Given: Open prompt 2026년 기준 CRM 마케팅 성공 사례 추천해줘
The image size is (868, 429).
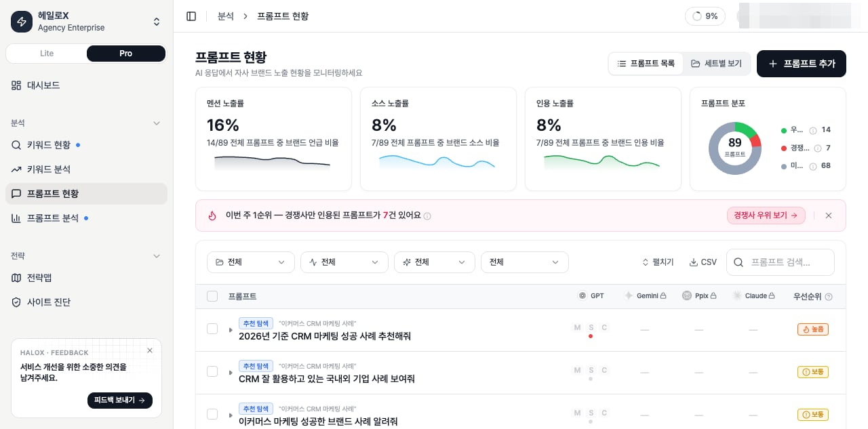Looking at the screenshot, I should point(325,336).
